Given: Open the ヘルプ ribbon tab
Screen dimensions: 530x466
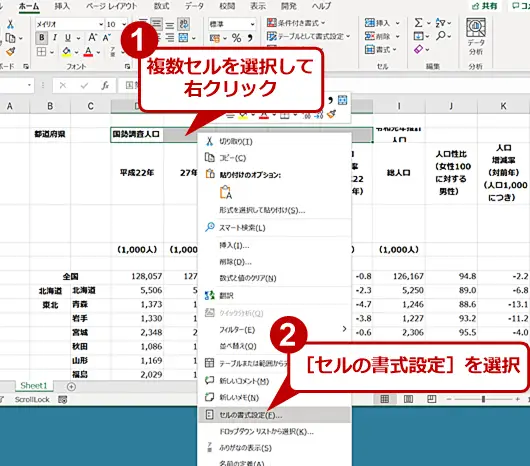Looking at the screenshot, I should 321,6.
